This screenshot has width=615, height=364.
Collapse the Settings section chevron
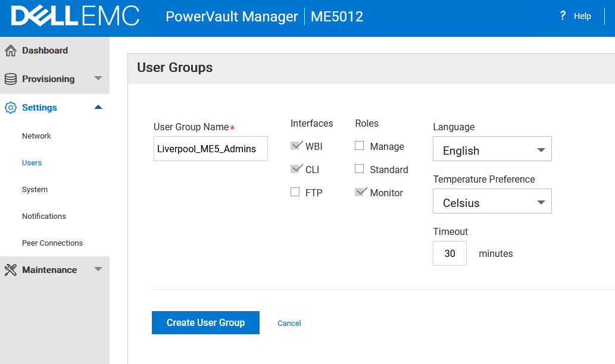tap(98, 108)
